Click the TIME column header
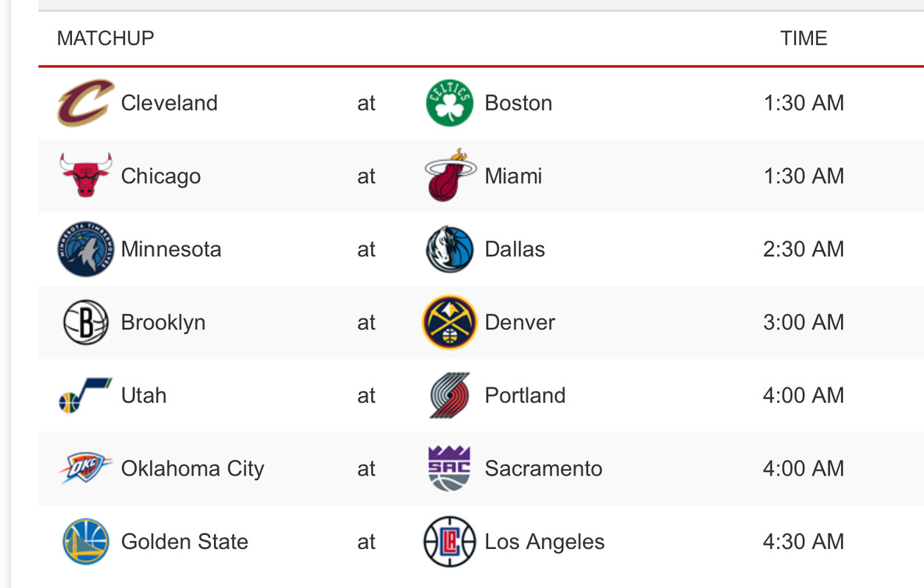924x588 pixels. click(804, 38)
